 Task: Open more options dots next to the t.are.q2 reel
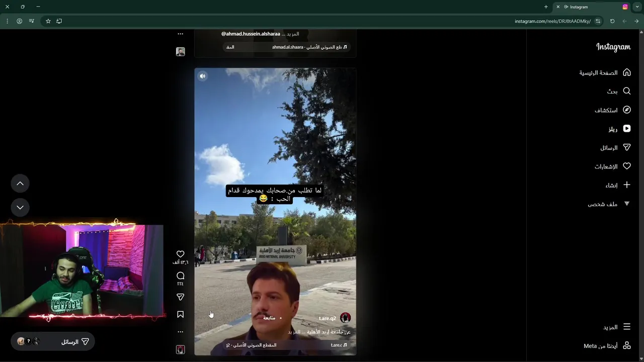(x=180, y=332)
